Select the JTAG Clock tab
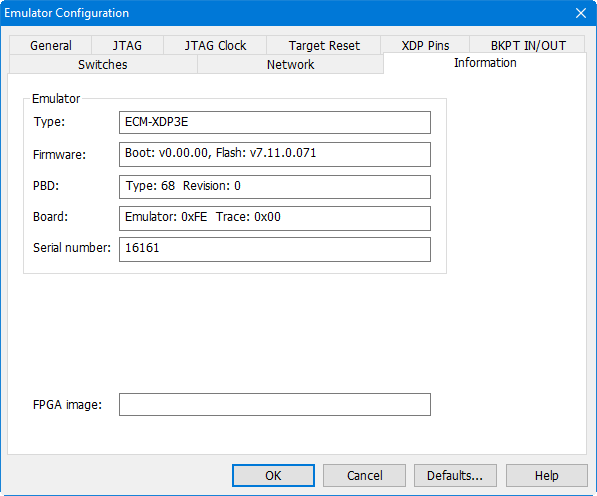Viewport: 597px width, 496px height. point(215,45)
